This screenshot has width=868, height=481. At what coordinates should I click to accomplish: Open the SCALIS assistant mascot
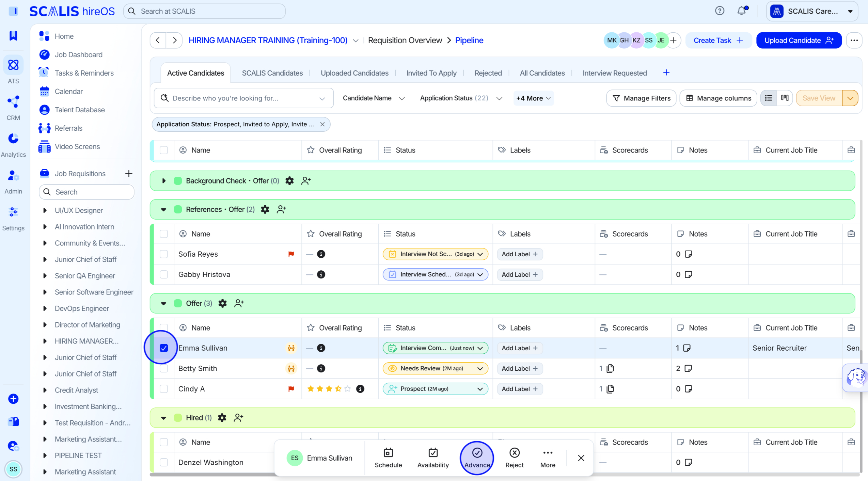[856, 377]
